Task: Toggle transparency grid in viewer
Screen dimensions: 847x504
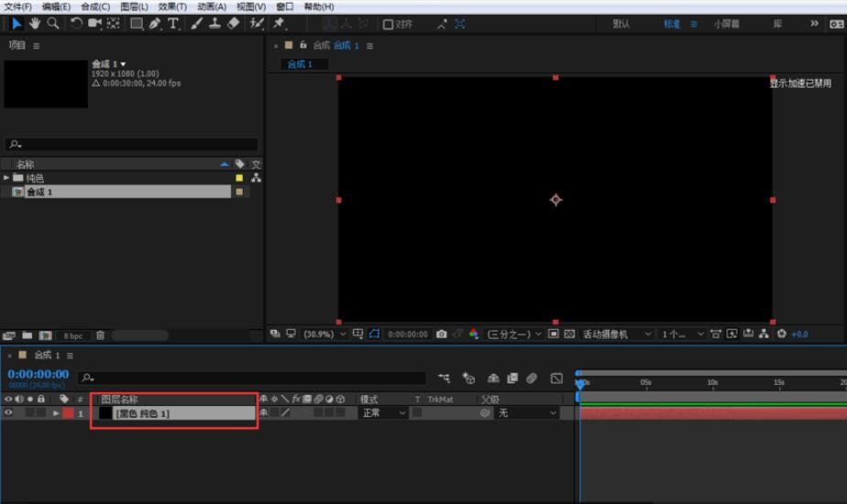Action: (569, 334)
